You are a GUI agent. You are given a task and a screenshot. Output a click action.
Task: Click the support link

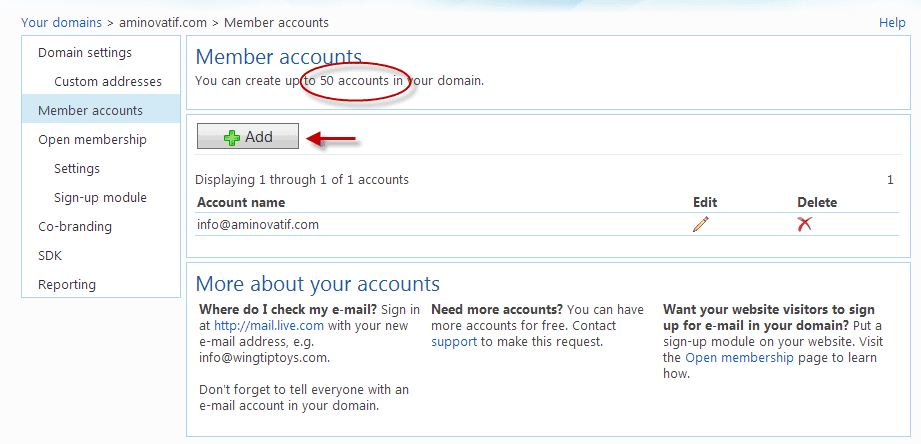pos(454,341)
